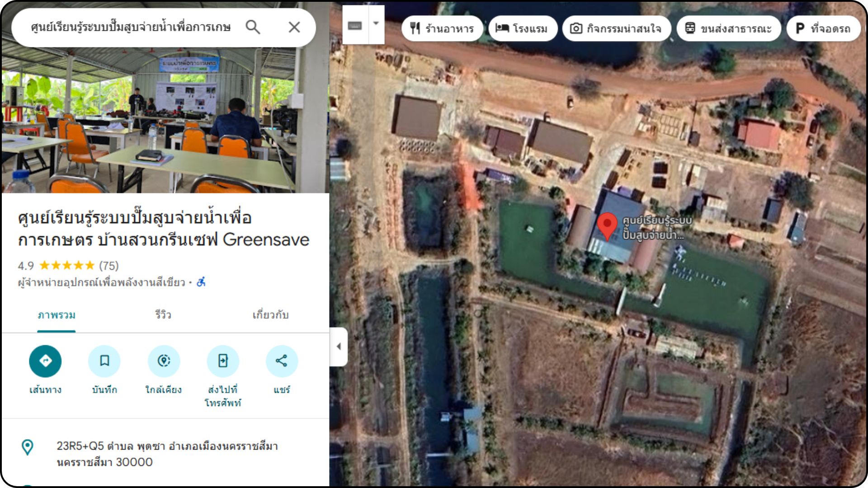The width and height of the screenshot is (868, 488).
Task: Click the place title Greensave heading
Action: (164, 229)
